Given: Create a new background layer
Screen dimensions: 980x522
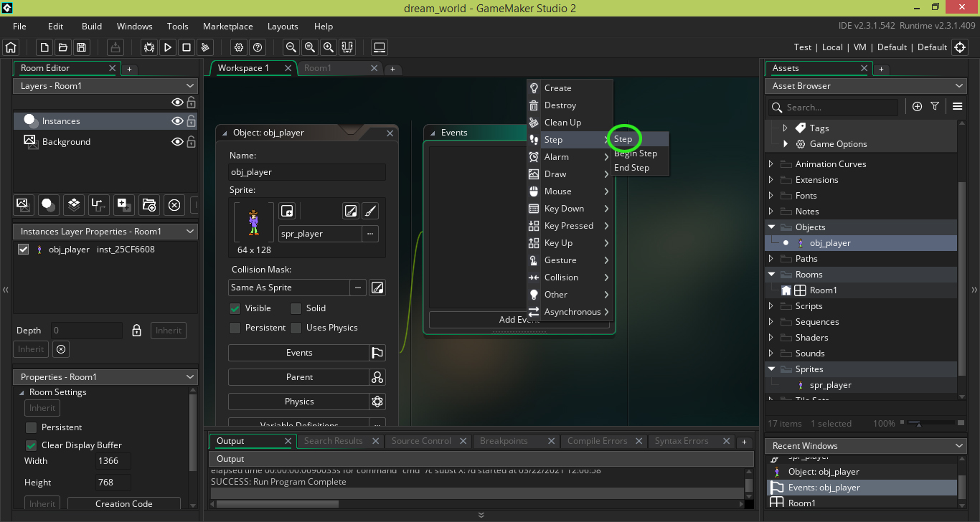Looking at the screenshot, I should click(x=23, y=205).
